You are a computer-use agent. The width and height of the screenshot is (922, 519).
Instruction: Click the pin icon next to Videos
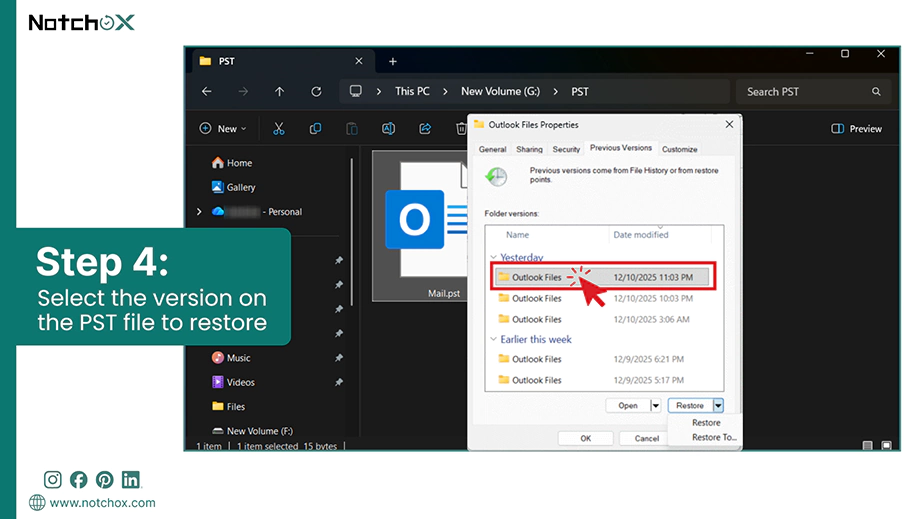339,382
